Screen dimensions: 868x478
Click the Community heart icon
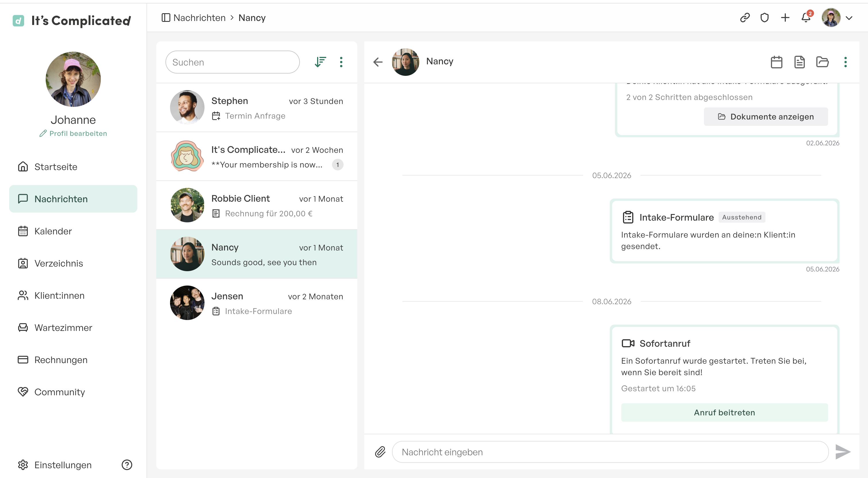[x=23, y=392]
